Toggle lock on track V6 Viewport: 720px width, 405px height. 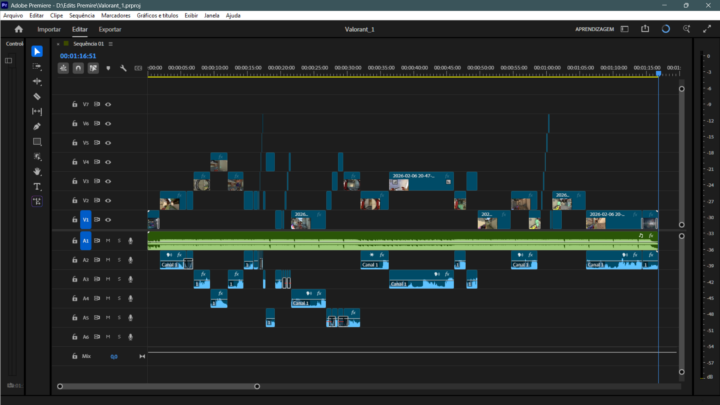(74, 124)
